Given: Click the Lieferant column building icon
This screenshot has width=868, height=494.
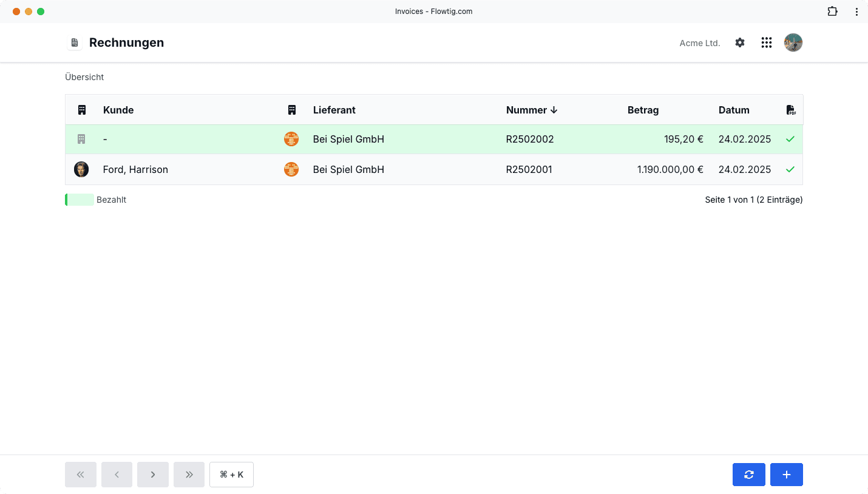Looking at the screenshot, I should point(292,110).
